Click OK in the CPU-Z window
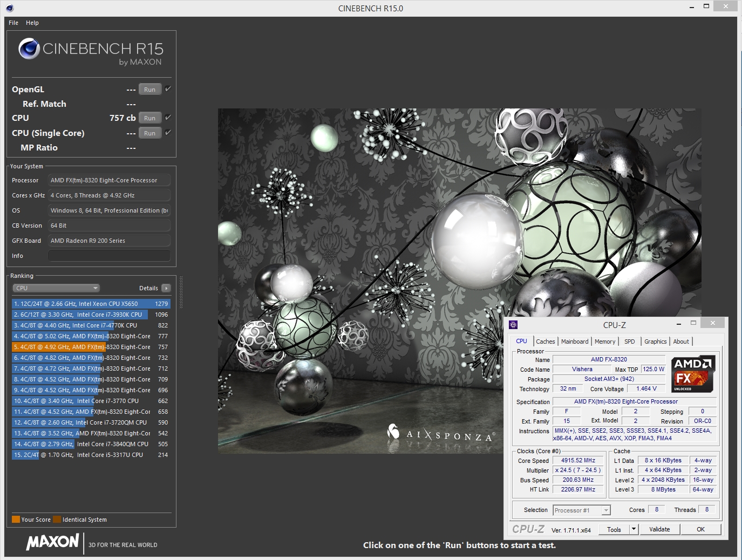742x560 pixels. [700, 530]
